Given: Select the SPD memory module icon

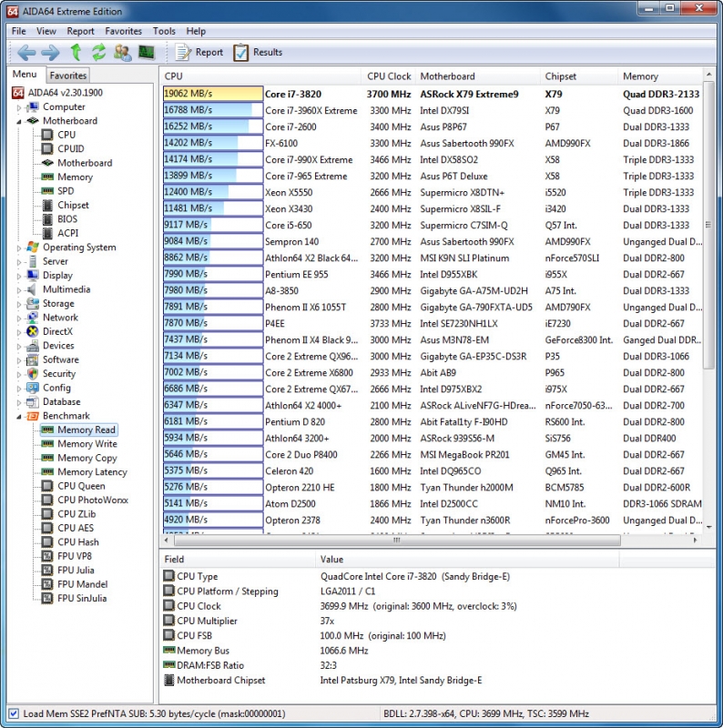Looking at the screenshot, I should tap(47, 191).
